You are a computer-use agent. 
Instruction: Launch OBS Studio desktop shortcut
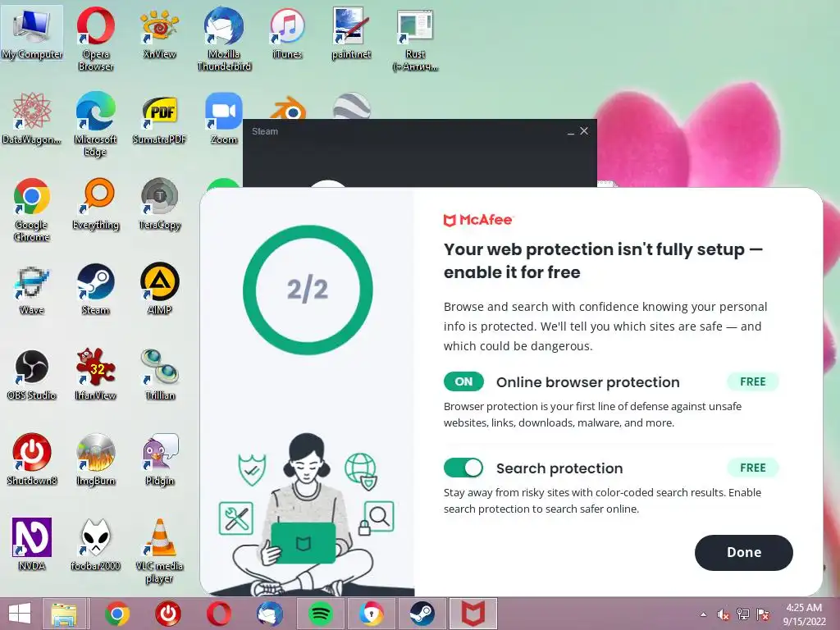point(32,374)
